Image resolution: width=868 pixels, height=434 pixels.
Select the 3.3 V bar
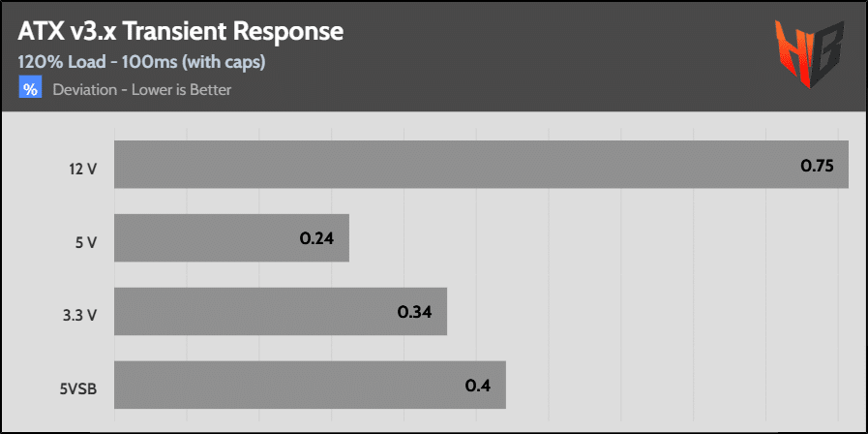pos(281,312)
